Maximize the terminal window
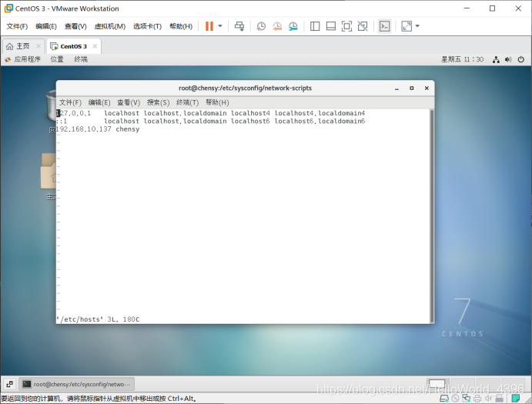Screen dimensions: 532x404 [x=412, y=88]
